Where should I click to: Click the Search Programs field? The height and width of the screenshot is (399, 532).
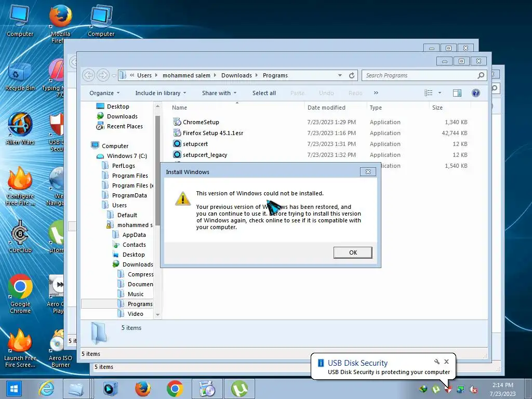click(x=424, y=75)
